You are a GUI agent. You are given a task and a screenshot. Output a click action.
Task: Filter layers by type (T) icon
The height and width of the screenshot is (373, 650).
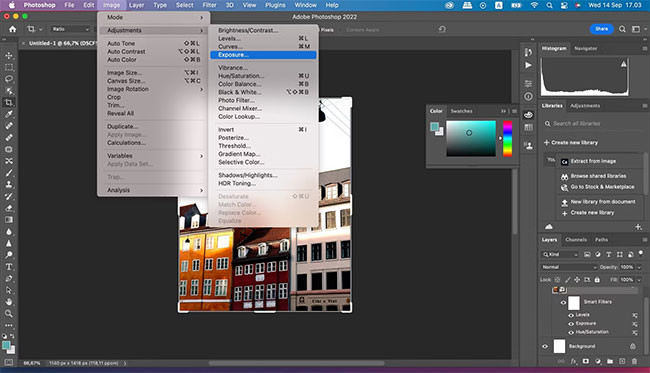(609, 254)
